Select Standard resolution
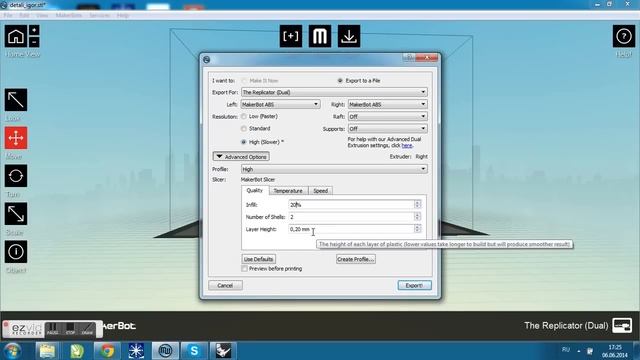 pyautogui.click(x=244, y=129)
